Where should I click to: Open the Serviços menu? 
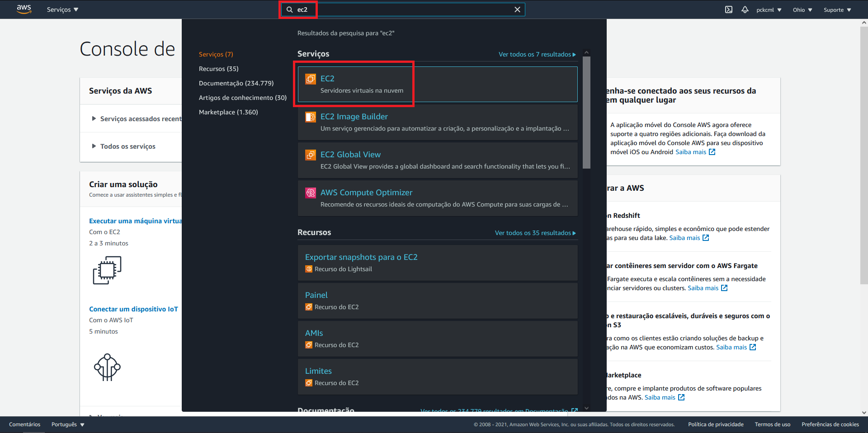[x=62, y=9]
